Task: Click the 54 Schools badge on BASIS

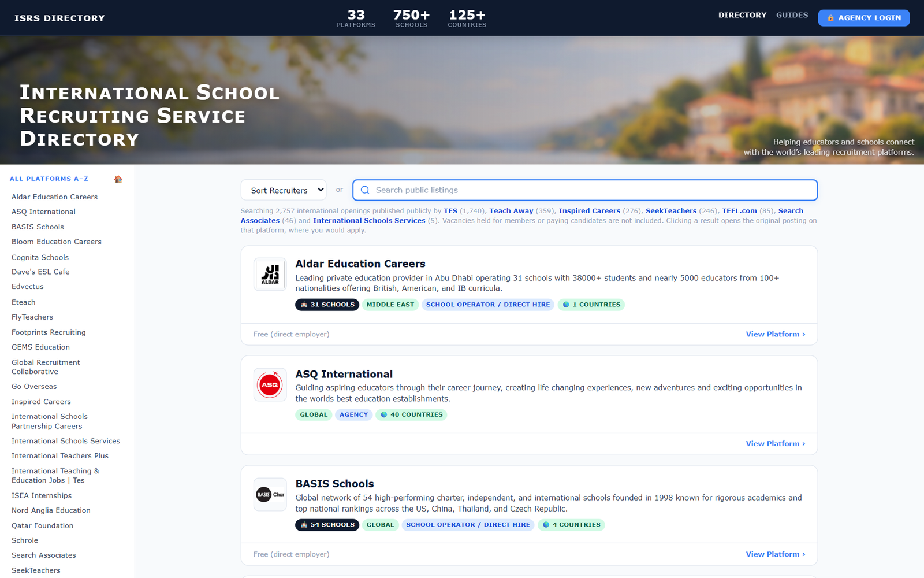Action: click(x=327, y=525)
